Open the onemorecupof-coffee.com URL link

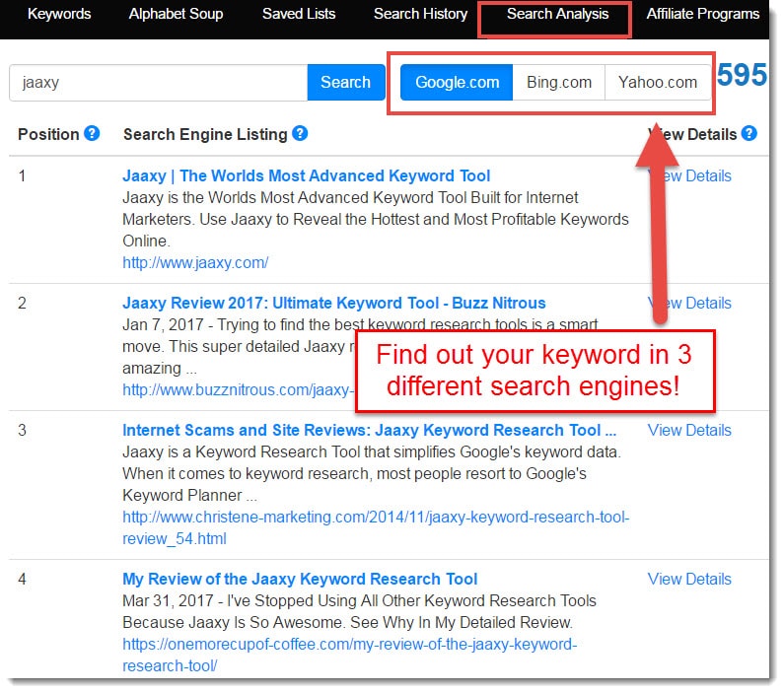[x=349, y=656]
